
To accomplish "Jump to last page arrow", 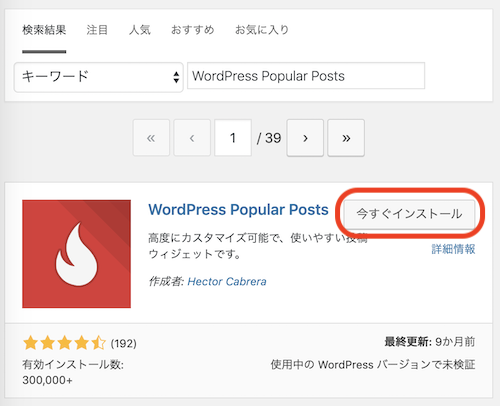I will pos(346,138).
